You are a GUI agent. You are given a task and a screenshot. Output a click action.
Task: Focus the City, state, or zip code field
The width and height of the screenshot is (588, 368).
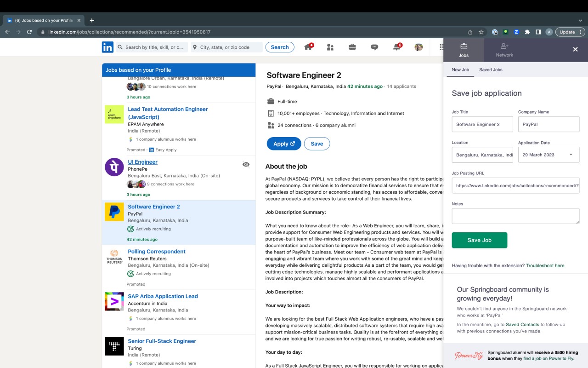[x=226, y=47]
